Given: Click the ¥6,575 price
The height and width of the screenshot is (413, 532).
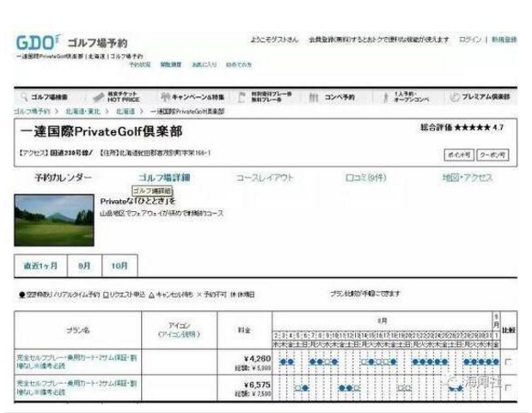Looking at the screenshot, I should click(x=257, y=385).
